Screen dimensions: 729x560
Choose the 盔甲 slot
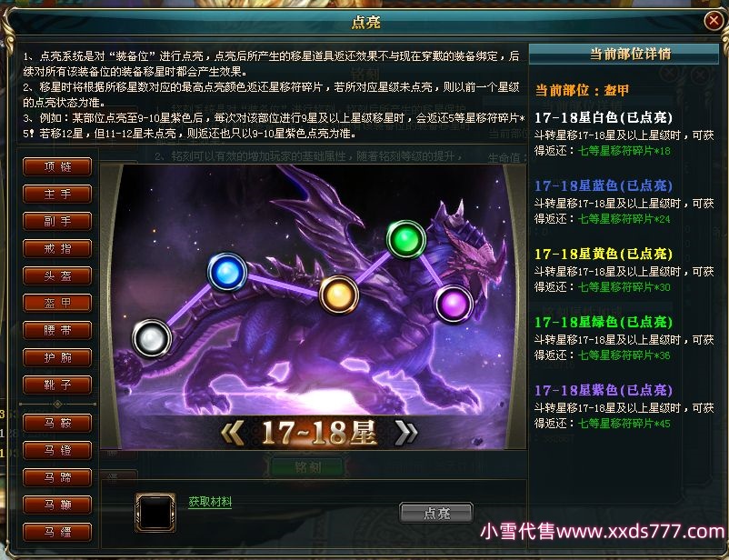click(x=57, y=304)
